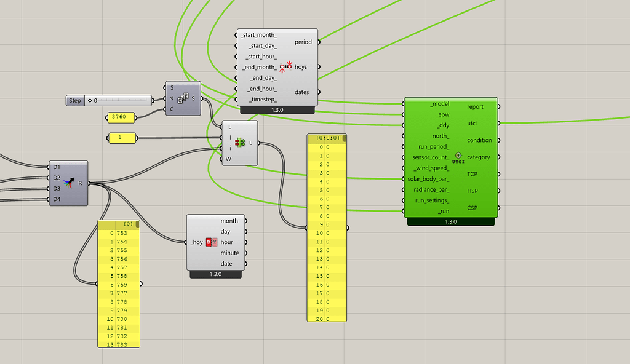The image size is (630, 364).
Task: Click the CSP output
Action: 472,208
